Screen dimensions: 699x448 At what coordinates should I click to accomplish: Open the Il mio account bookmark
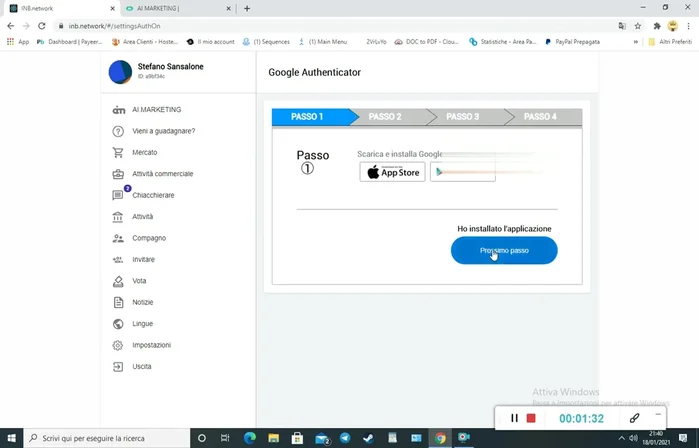point(210,42)
